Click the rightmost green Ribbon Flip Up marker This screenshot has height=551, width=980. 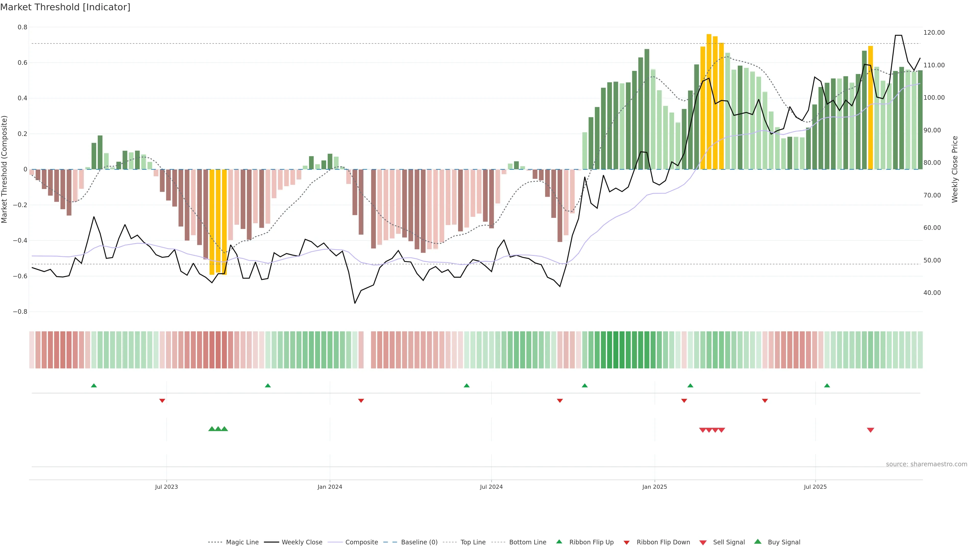(x=827, y=386)
